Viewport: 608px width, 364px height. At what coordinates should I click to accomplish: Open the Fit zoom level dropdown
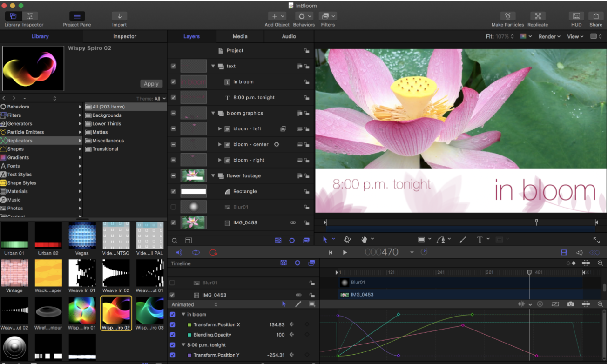[500, 36]
